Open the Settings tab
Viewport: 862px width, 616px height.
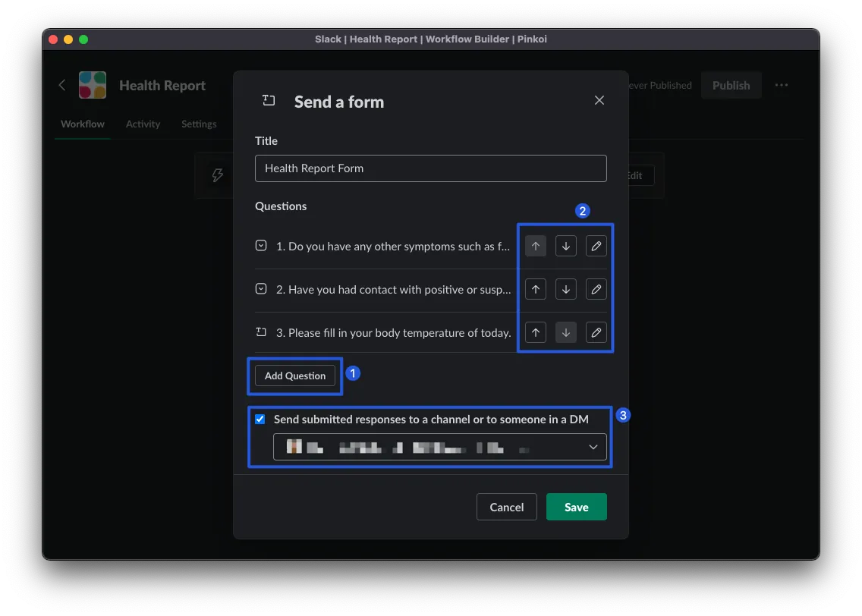(199, 124)
